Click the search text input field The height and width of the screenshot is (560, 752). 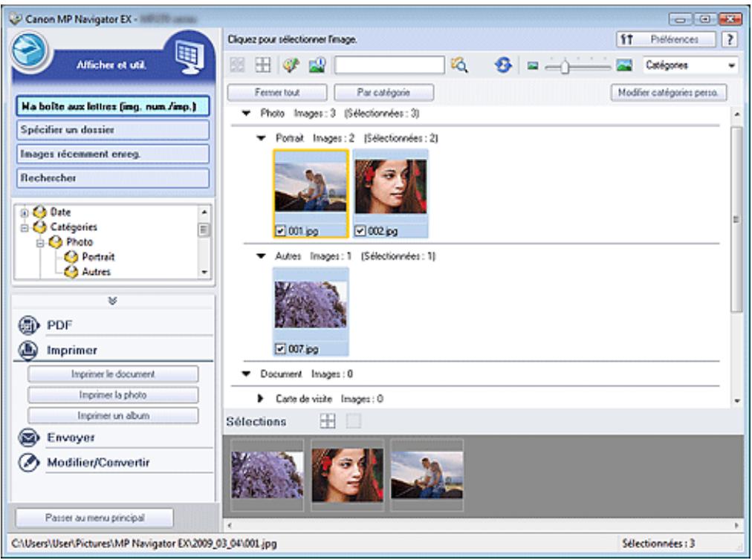[389, 65]
